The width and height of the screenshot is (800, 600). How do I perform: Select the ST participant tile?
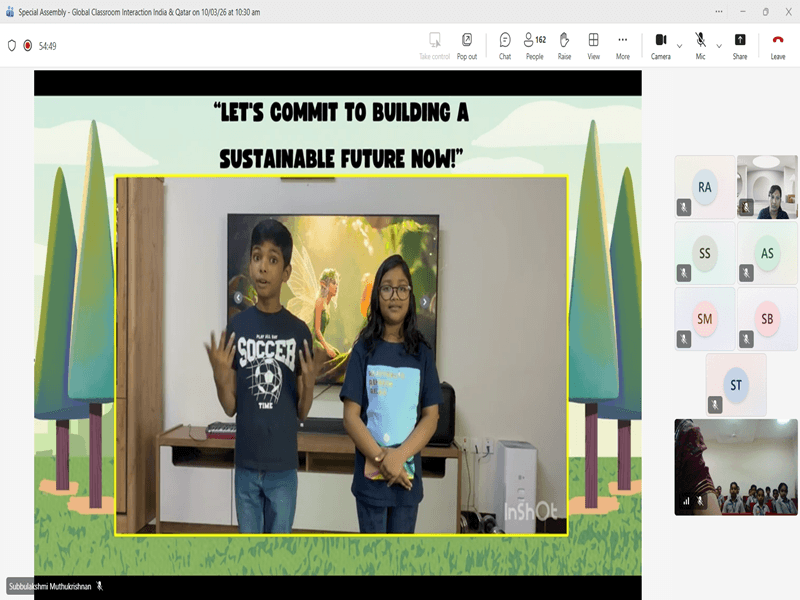[736, 384]
